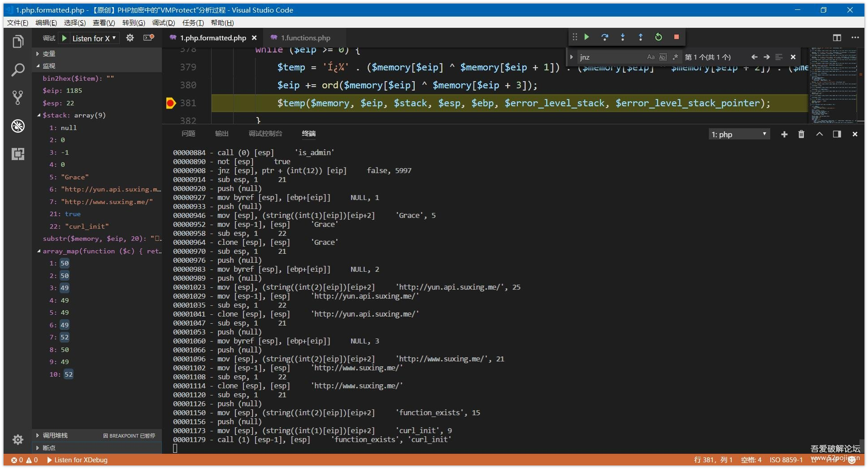Open terminal selector dropdown 1: php
The image size is (868, 469).
pyautogui.click(x=739, y=134)
